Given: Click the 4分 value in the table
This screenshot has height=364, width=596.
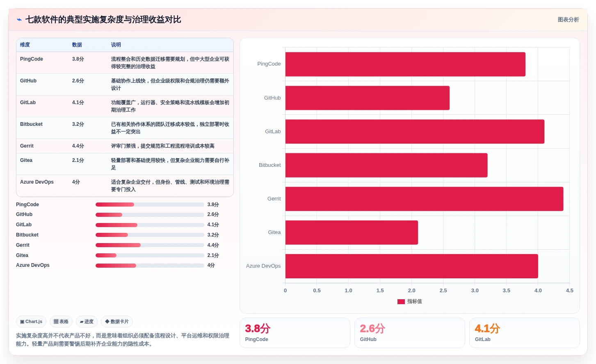Looking at the screenshot, I should (76, 182).
